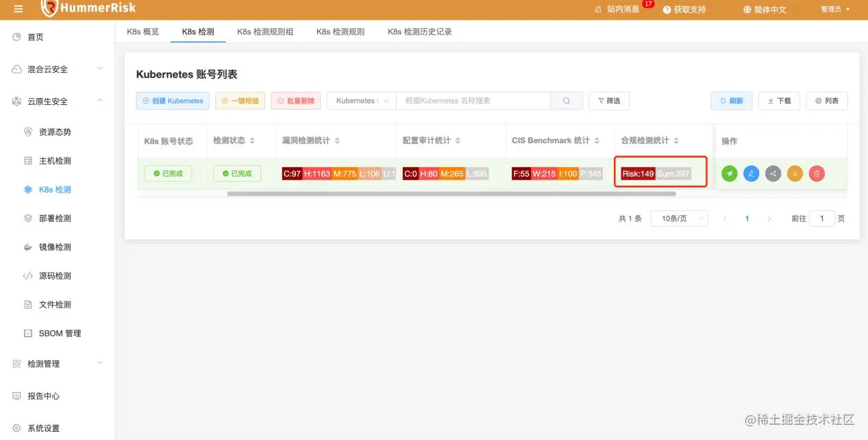Click previous page arrow

click(725, 219)
